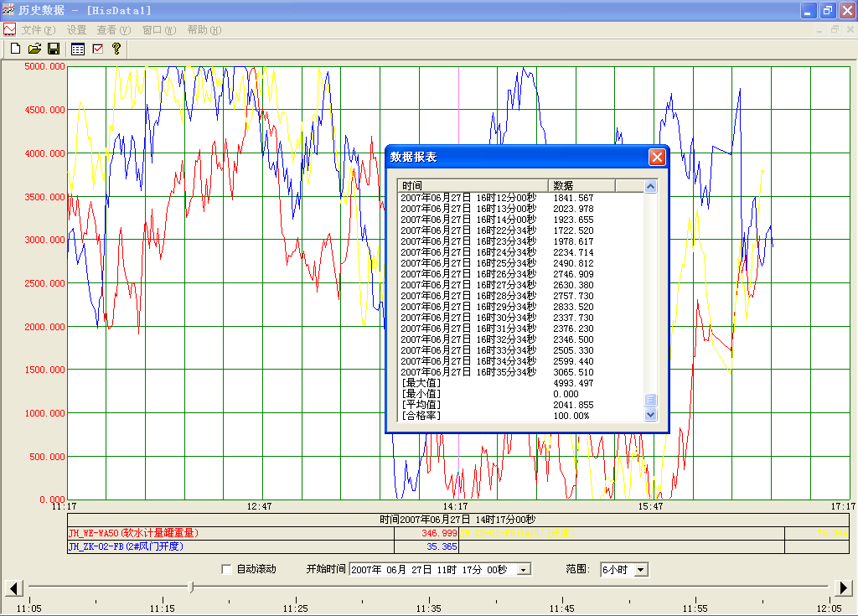
Task: Click the red checkmark toolbar icon
Action: 97,49
